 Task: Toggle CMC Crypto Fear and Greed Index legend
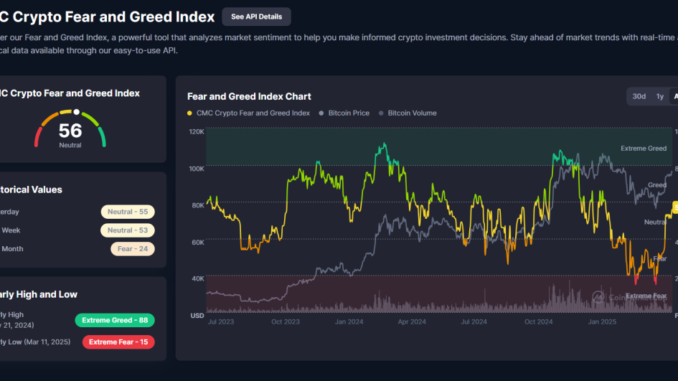coord(249,113)
